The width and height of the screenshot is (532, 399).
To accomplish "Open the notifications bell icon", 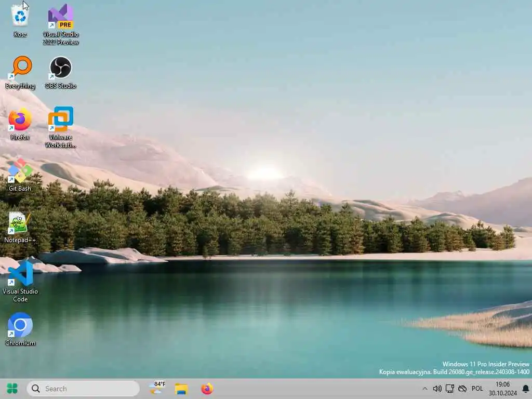I will 526,389.
